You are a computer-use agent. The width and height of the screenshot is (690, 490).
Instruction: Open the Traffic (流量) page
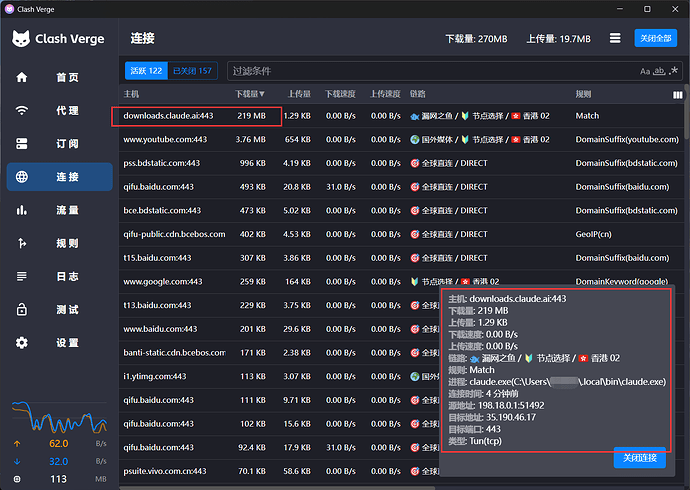pos(60,210)
